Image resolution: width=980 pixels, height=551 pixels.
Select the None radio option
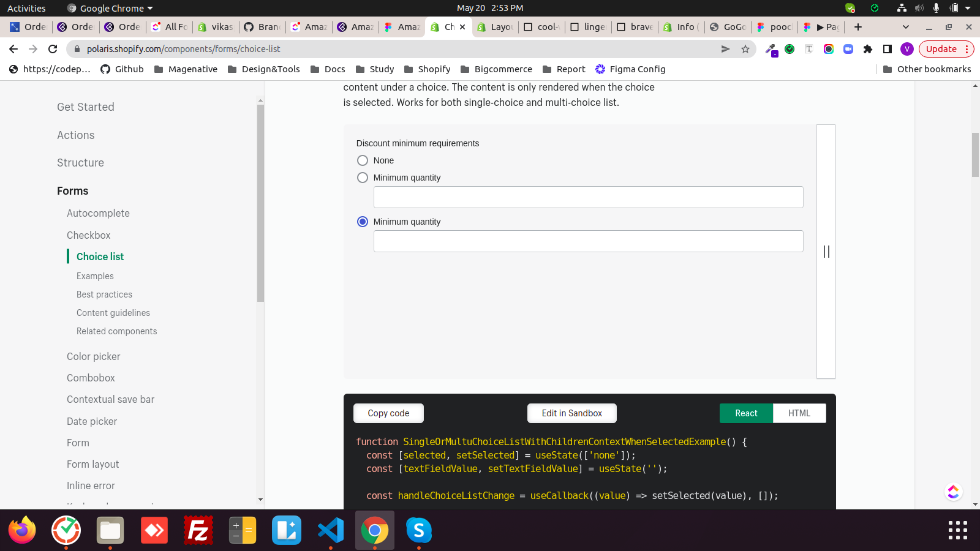(363, 160)
